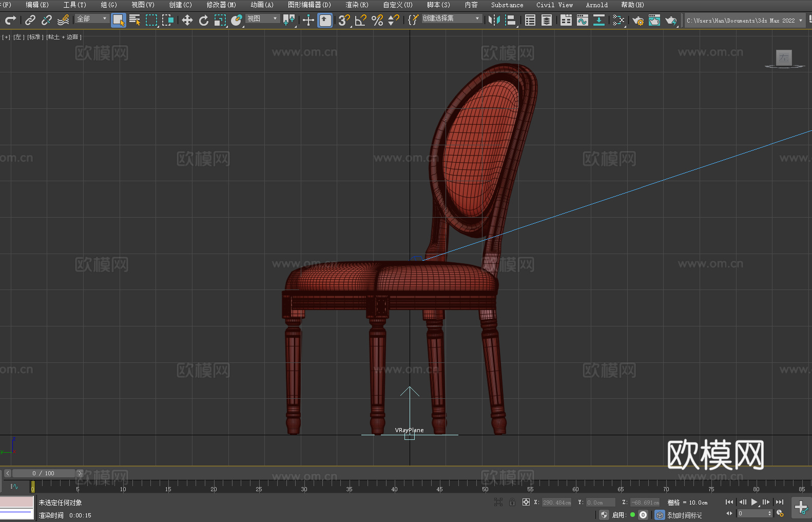Toggle Window/Crossing selection mode

click(168, 20)
